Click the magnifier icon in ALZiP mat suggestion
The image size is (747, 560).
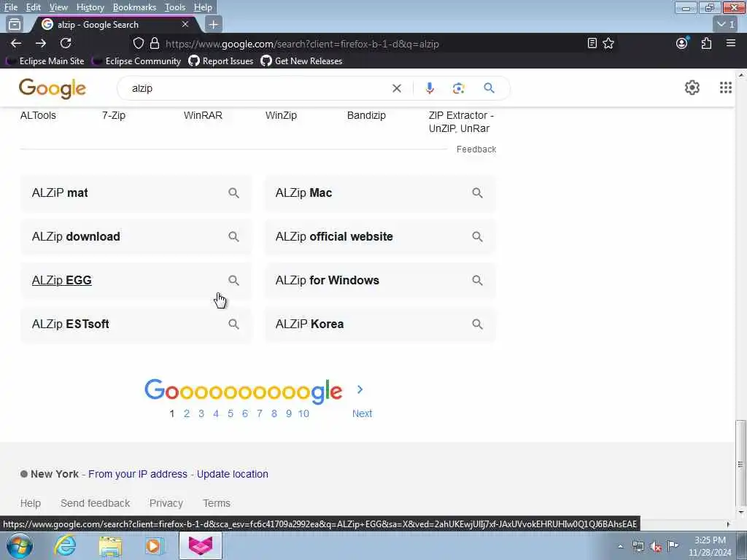pyautogui.click(x=233, y=192)
